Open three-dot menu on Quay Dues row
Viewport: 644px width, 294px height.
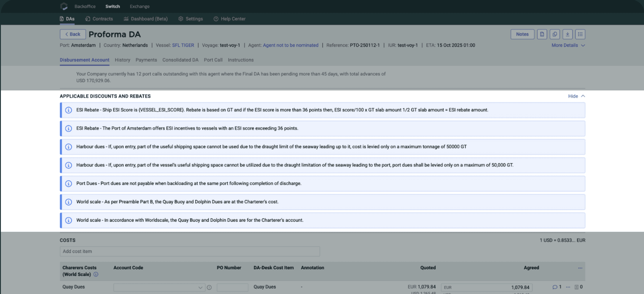[x=568, y=287]
